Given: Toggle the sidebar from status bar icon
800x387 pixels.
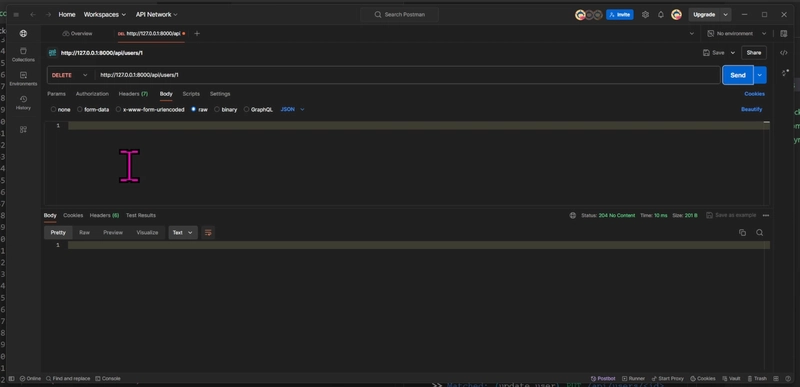Looking at the screenshot, I should 11,379.
